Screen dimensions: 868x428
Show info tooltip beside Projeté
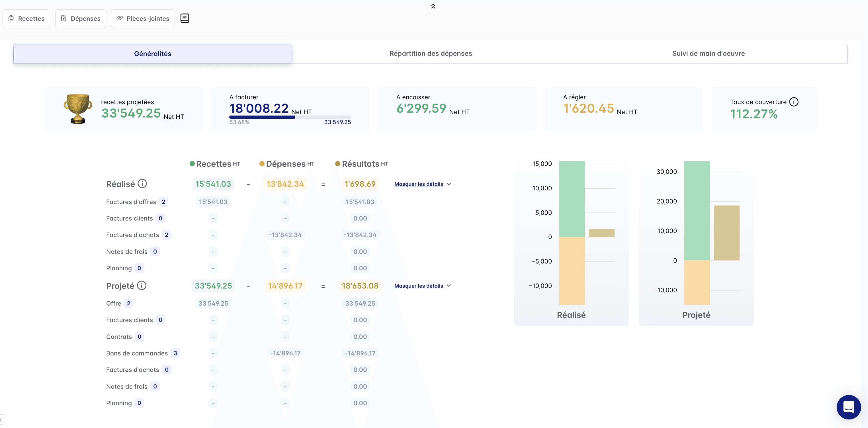point(142,285)
